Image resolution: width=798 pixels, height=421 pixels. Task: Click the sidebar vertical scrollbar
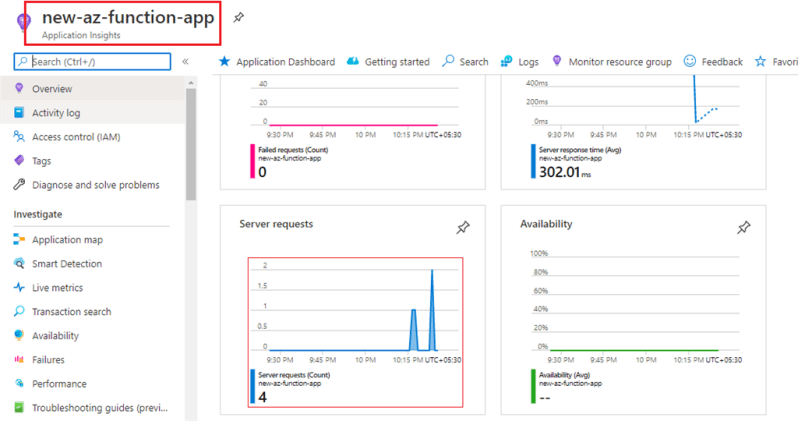click(x=191, y=144)
